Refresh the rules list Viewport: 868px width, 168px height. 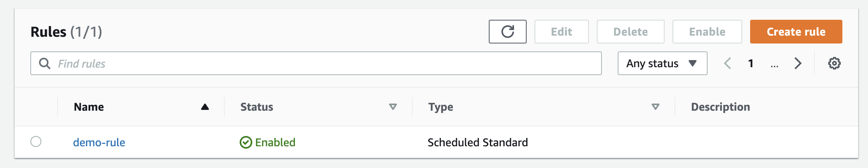pos(507,32)
